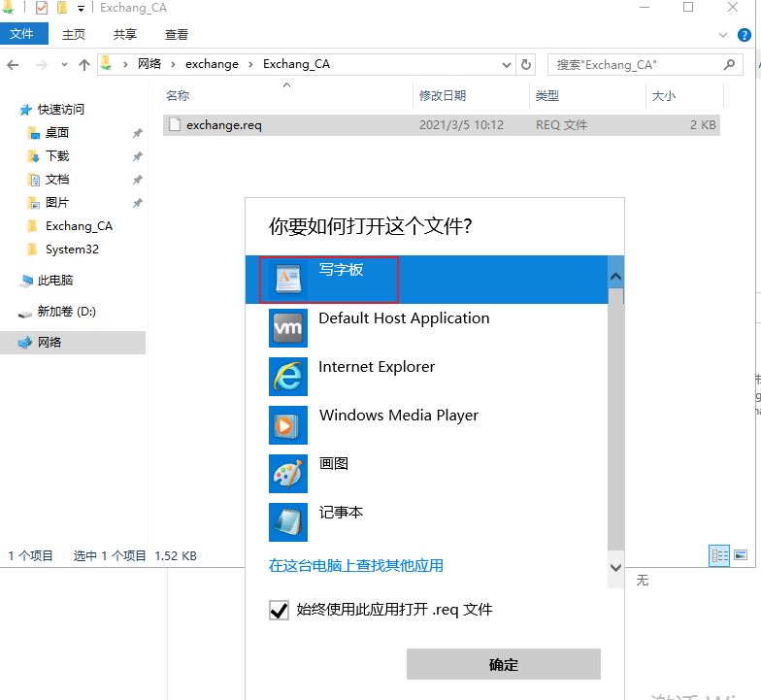Switch to large icons view in status bar
Screen dimensions: 761x700
point(741,555)
